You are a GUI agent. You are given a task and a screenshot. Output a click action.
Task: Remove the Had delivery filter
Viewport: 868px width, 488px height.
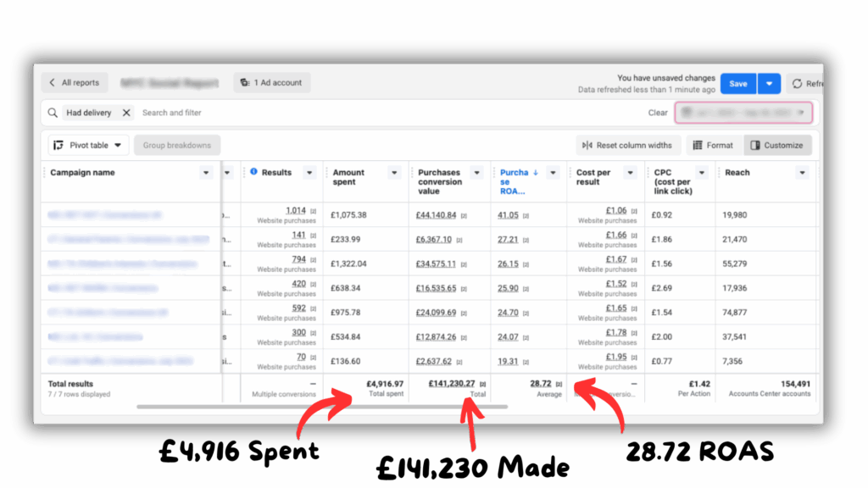(x=126, y=113)
